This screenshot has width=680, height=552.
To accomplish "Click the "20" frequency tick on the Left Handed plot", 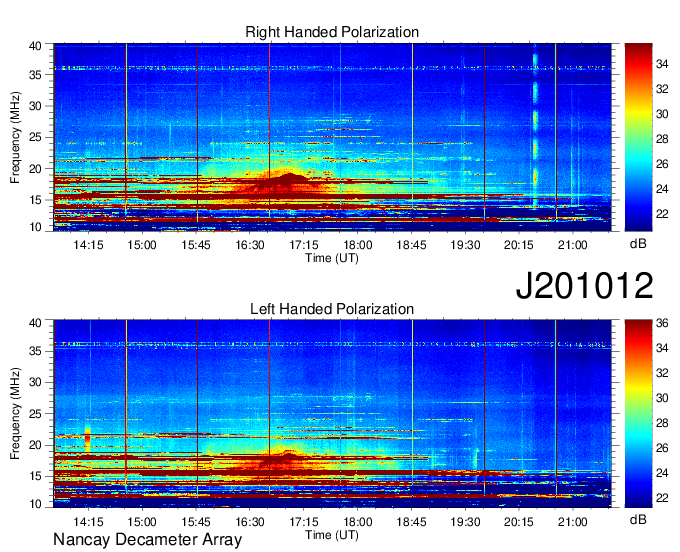I will 35,445.
